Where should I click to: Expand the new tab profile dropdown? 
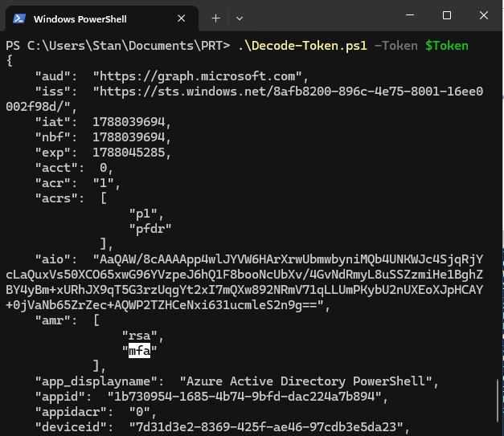pyautogui.click(x=240, y=18)
